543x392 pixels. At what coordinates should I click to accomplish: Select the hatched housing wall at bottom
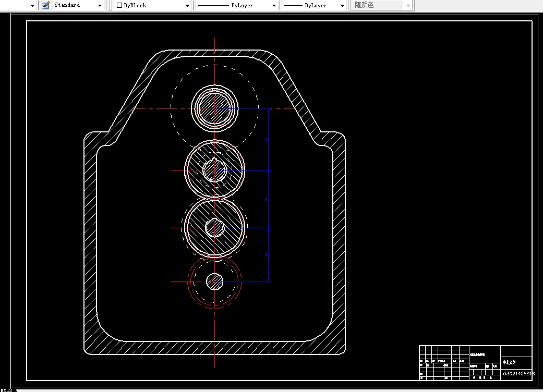click(x=215, y=348)
